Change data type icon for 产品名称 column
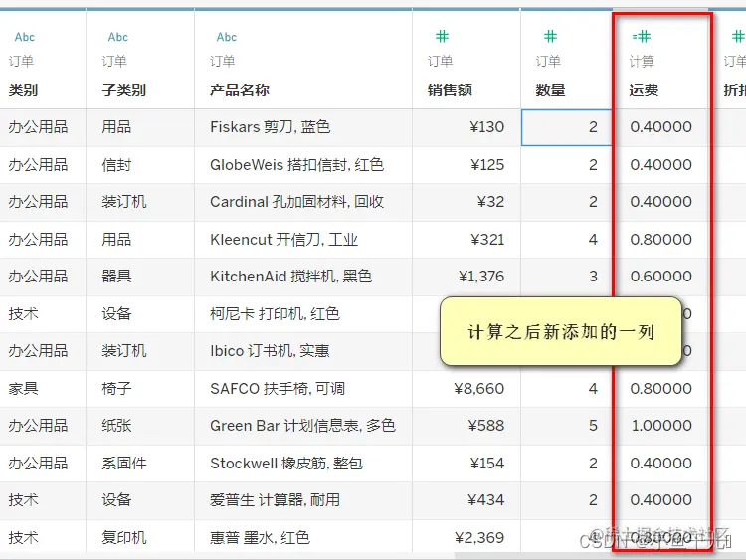This screenshot has height=560, width=746. click(227, 37)
